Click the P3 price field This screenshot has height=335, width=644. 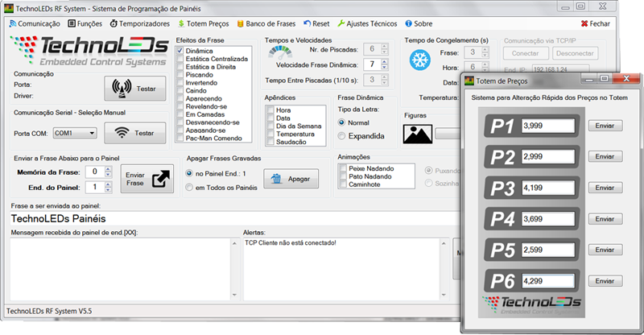(x=548, y=188)
